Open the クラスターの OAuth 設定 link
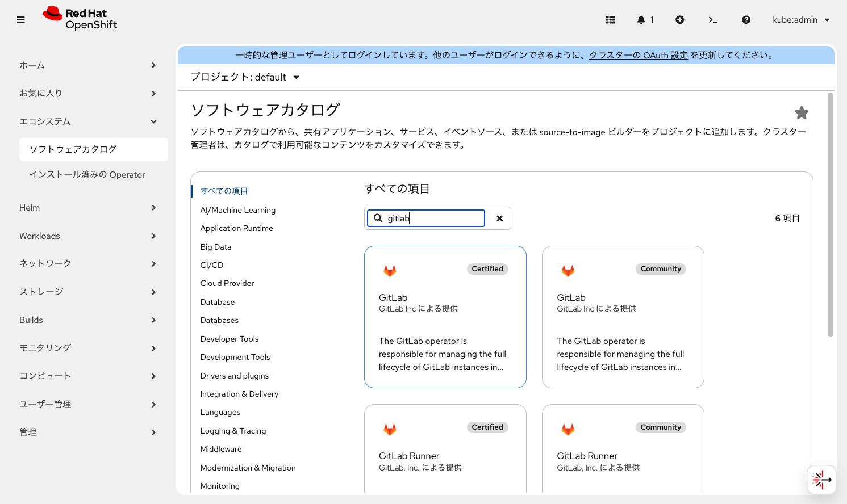Screen dimensions: 847x504 639,55
